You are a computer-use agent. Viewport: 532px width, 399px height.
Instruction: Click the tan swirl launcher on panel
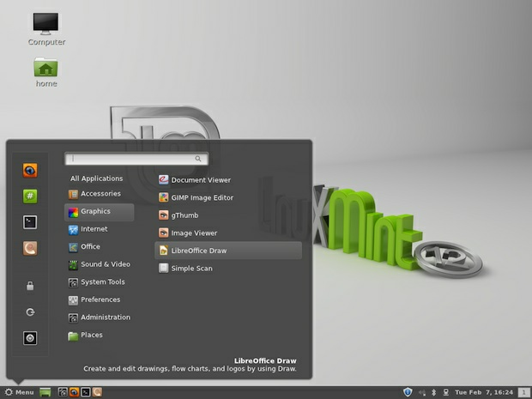[97, 392]
